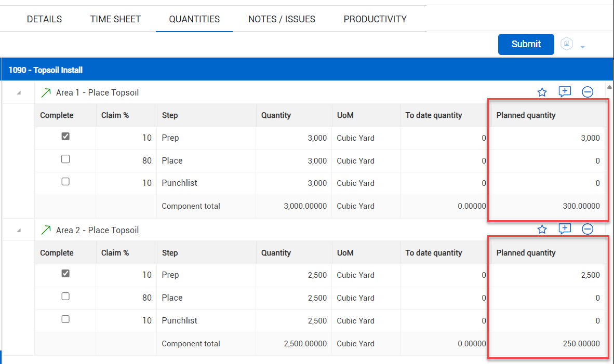The image size is (614, 364).
Task: Star the Area 2 - Place Topsoil component
Action: coord(542,230)
